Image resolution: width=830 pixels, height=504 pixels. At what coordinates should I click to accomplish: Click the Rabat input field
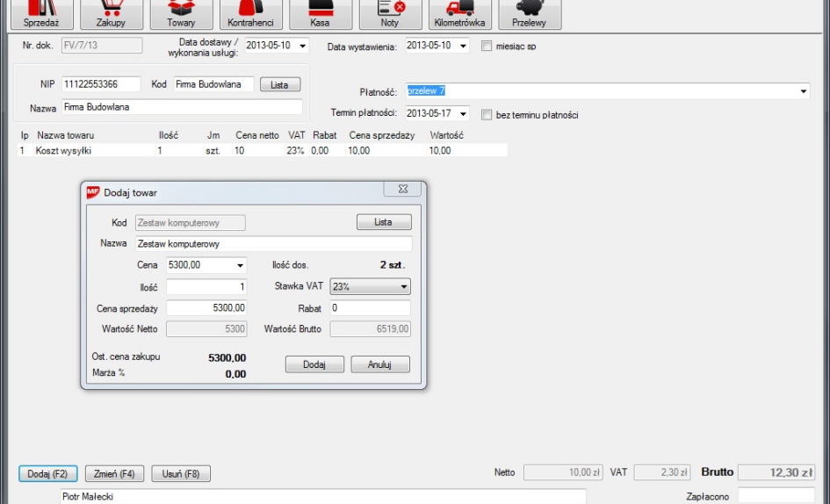click(370, 308)
